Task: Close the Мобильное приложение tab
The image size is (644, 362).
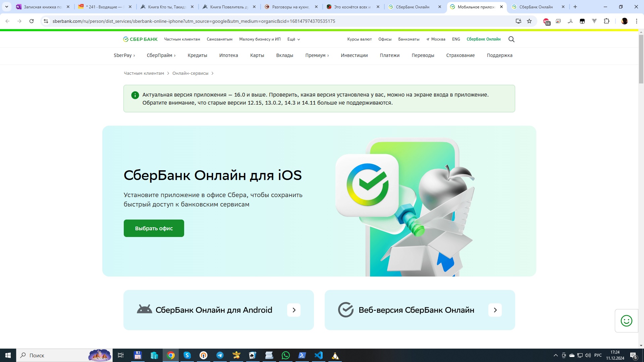Action: point(501,7)
